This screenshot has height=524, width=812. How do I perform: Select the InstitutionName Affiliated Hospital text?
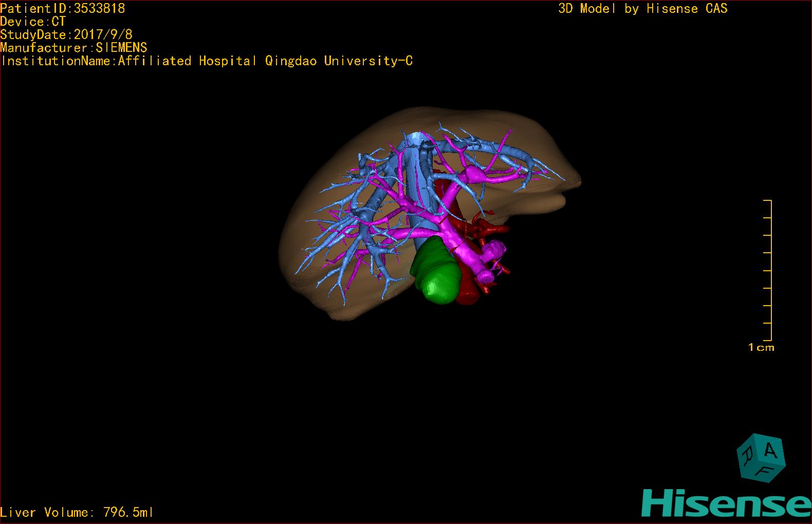[x=207, y=61]
